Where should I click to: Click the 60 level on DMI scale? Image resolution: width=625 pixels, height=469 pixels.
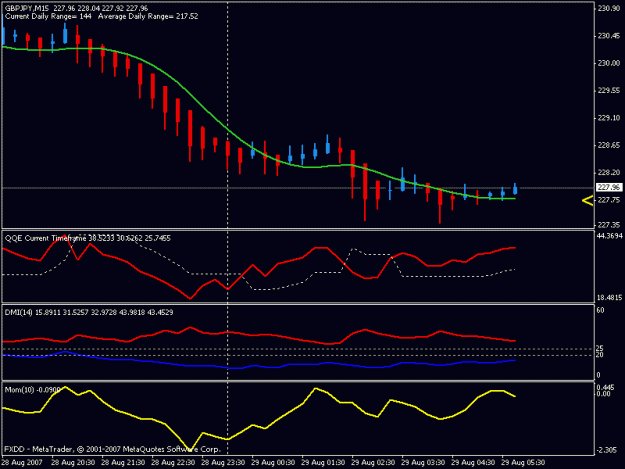(600, 310)
